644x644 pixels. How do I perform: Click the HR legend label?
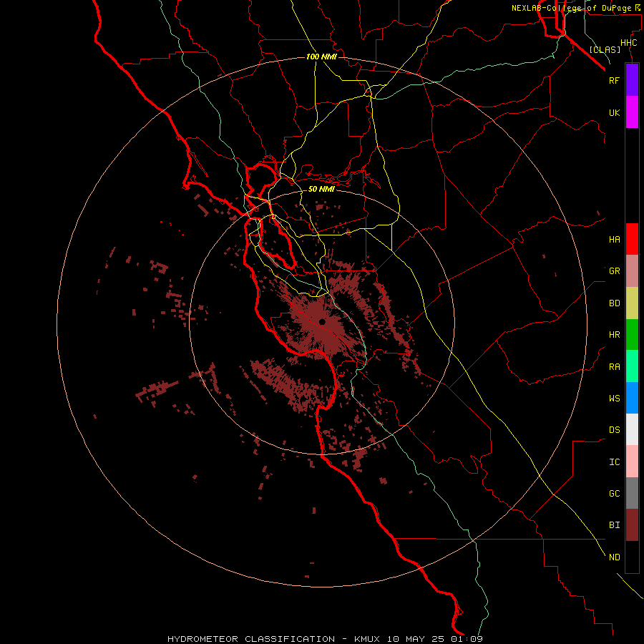614,335
